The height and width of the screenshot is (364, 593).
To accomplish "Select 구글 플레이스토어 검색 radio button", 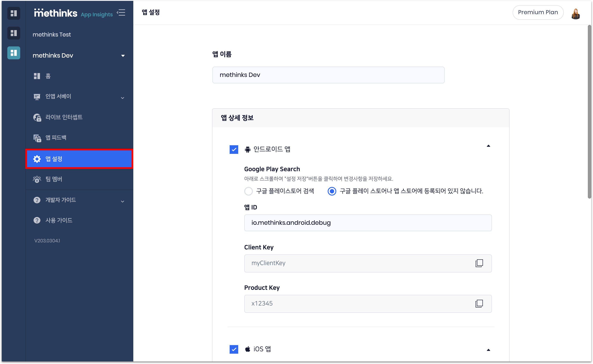I will (x=249, y=191).
